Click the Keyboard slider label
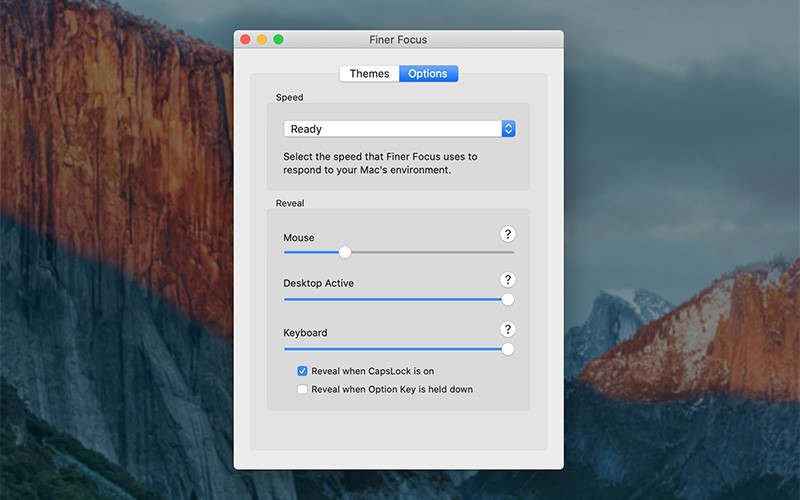The width and height of the screenshot is (800, 500). [305, 333]
